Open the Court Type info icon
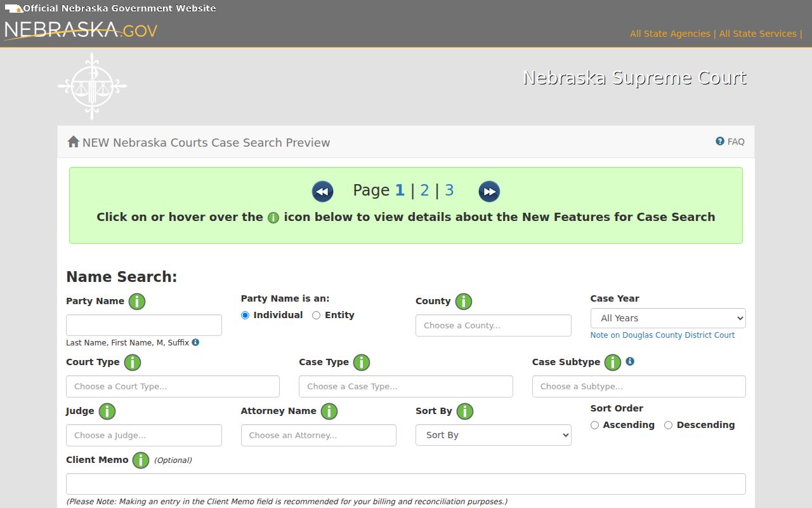This screenshot has width=812, height=508. point(133,363)
